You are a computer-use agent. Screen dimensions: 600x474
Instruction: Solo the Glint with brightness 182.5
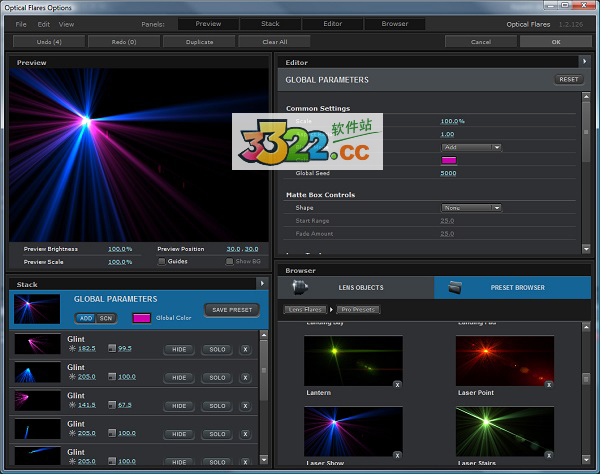click(x=217, y=349)
